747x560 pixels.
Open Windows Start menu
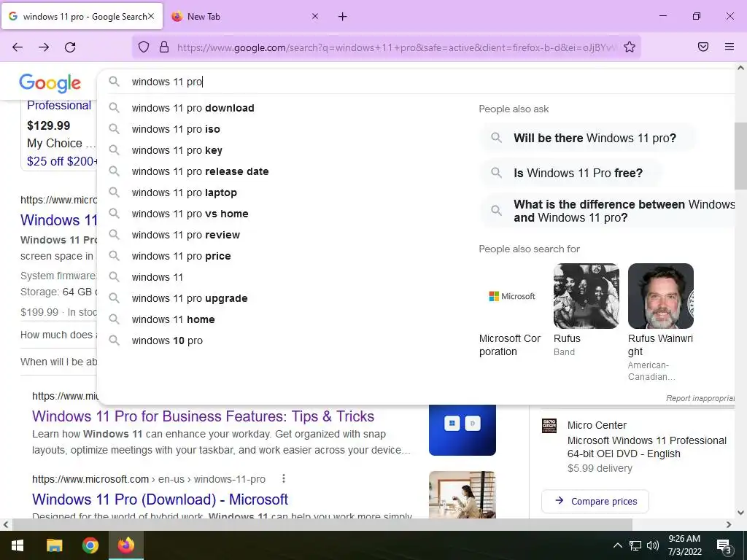click(x=18, y=545)
